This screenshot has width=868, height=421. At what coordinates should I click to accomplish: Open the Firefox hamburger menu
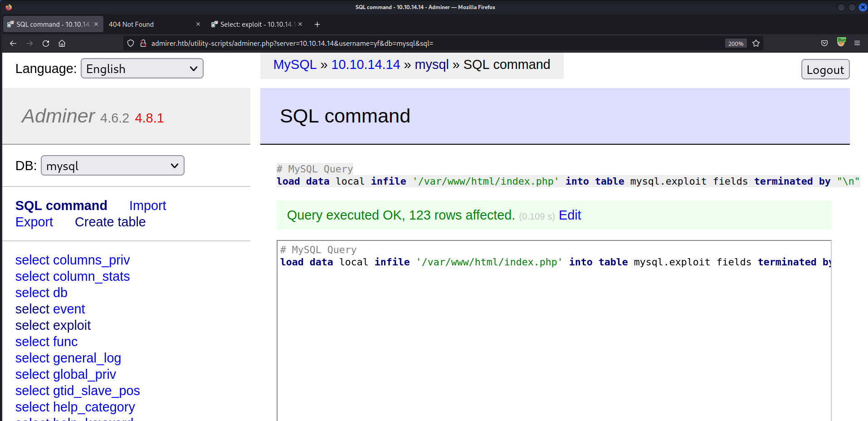[857, 44]
